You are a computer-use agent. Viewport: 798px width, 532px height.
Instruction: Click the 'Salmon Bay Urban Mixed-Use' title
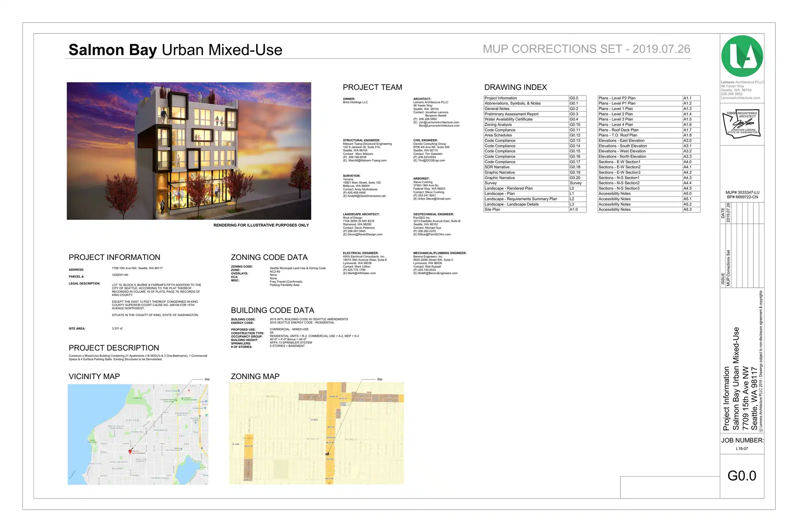175,50
